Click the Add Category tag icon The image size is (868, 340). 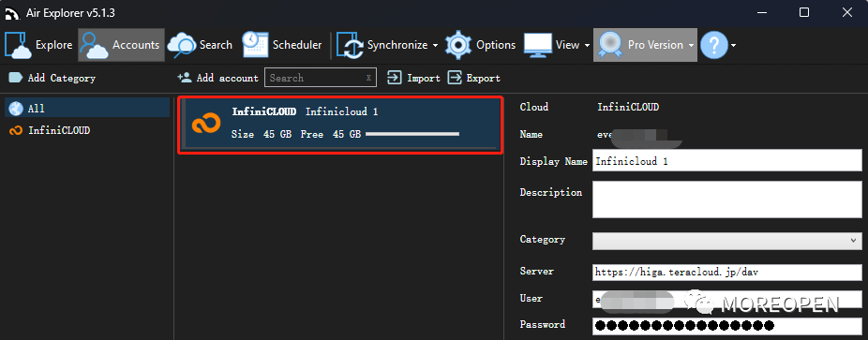click(x=16, y=78)
